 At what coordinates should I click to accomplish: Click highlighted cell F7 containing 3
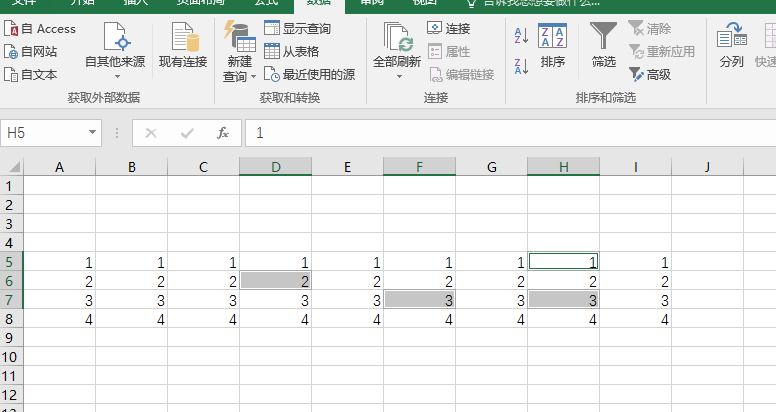[420, 300]
